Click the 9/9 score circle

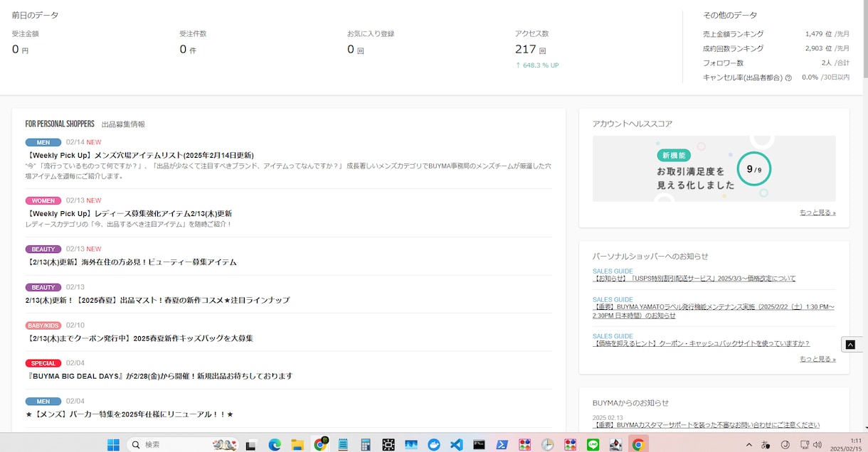tap(753, 170)
